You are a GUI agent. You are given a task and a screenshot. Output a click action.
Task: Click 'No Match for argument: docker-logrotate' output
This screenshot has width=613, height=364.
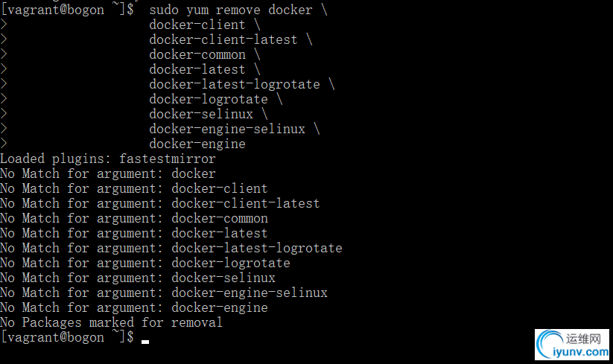point(145,263)
